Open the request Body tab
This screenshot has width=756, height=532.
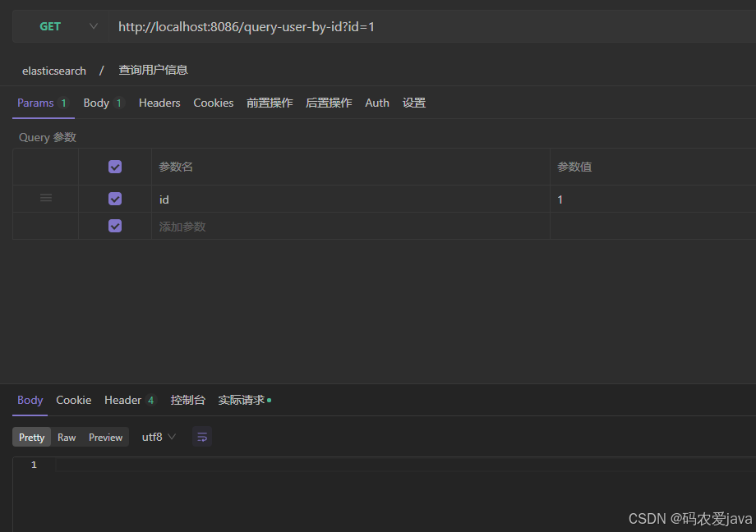[104, 103]
